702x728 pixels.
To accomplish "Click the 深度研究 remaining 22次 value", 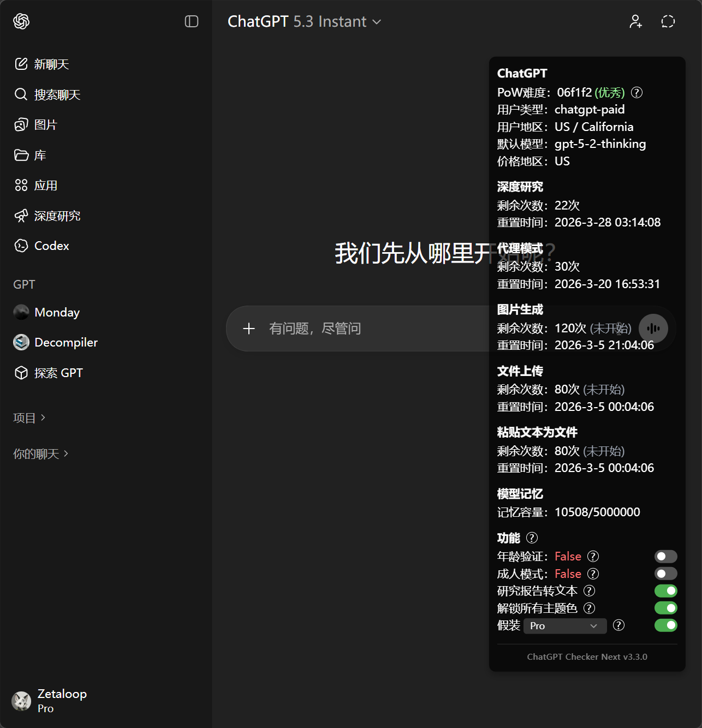I will point(567,205).
